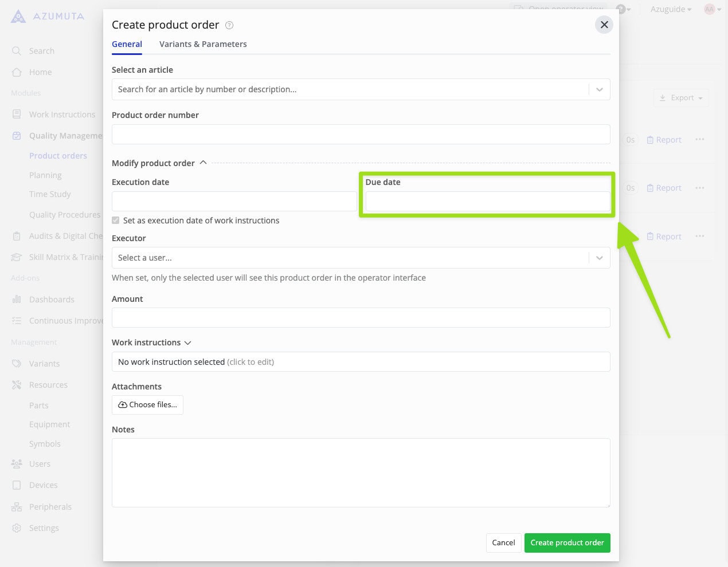
Task: Select the Quality Management module icon
Action: (18, 135)
